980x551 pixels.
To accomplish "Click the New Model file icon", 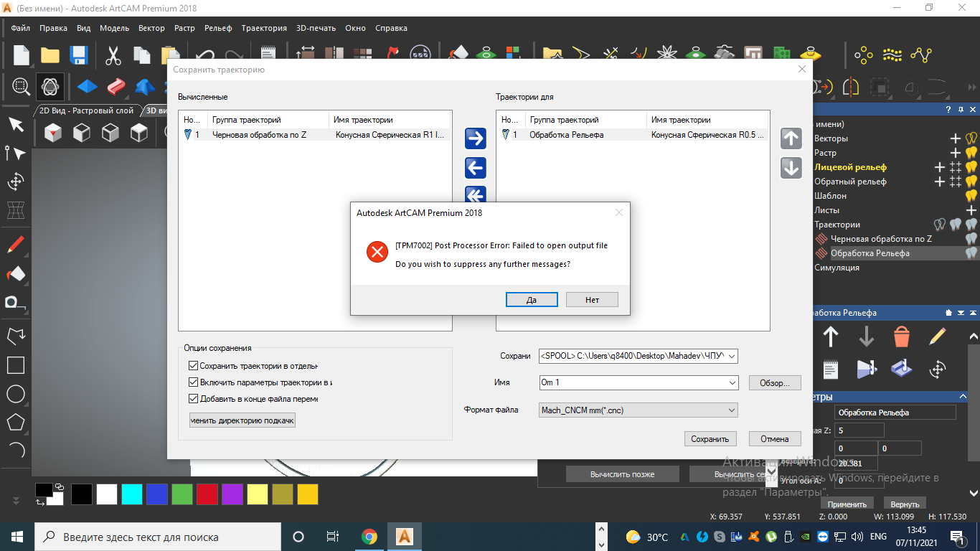I will (x=22, y=55).
